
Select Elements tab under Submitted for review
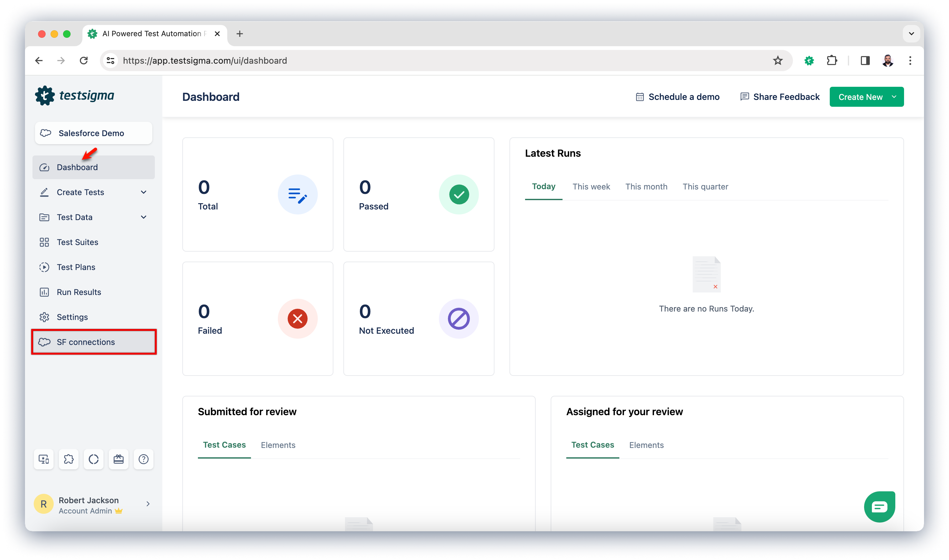[278, 445]
